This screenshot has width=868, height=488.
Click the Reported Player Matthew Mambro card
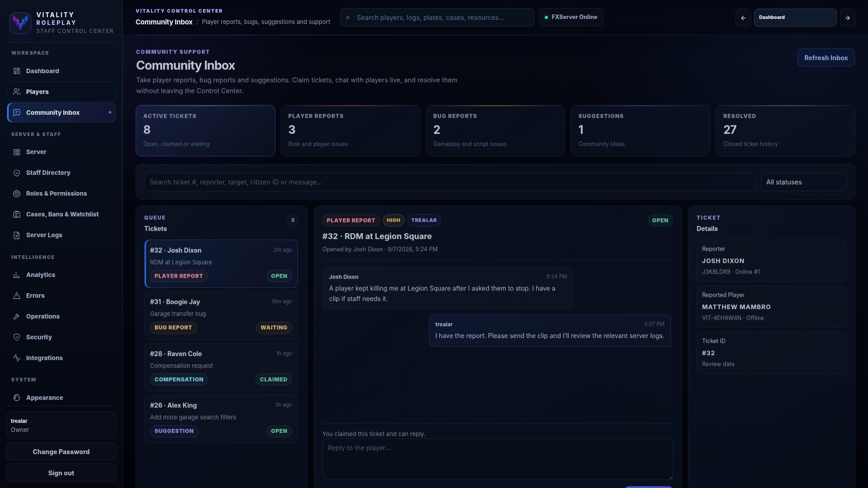(771, 307)
